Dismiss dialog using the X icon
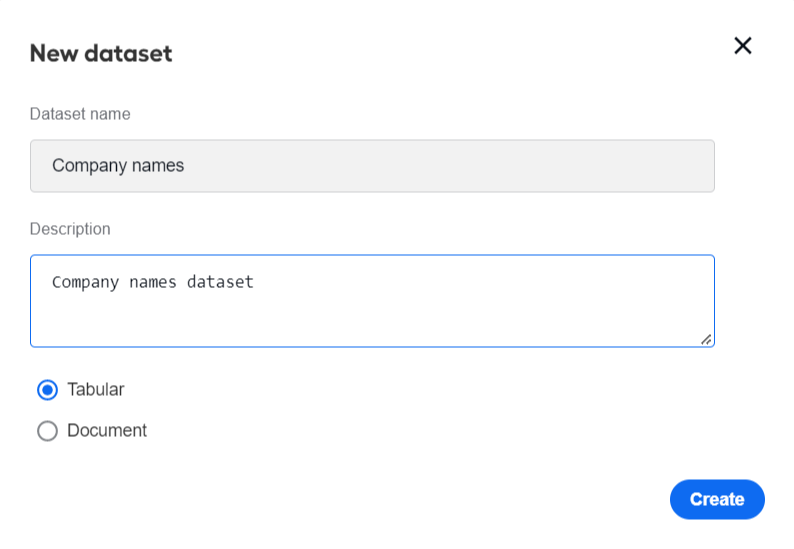 point(742,46)
